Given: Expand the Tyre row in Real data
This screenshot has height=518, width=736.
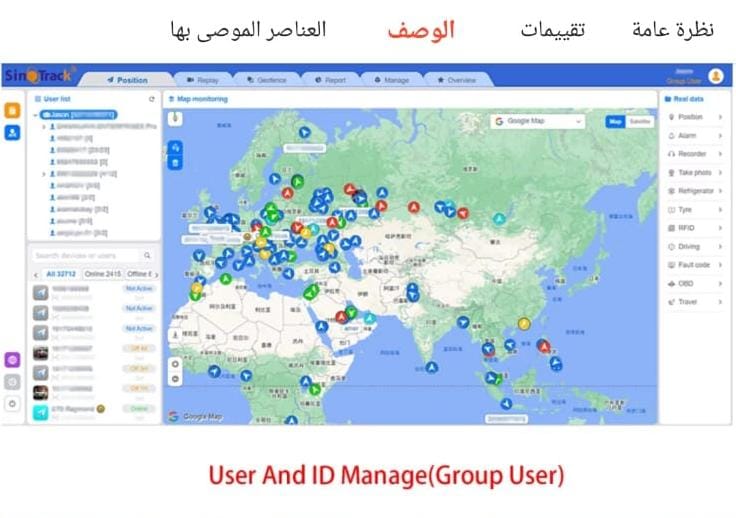Looking at the screenshot, I should [695, 210].
